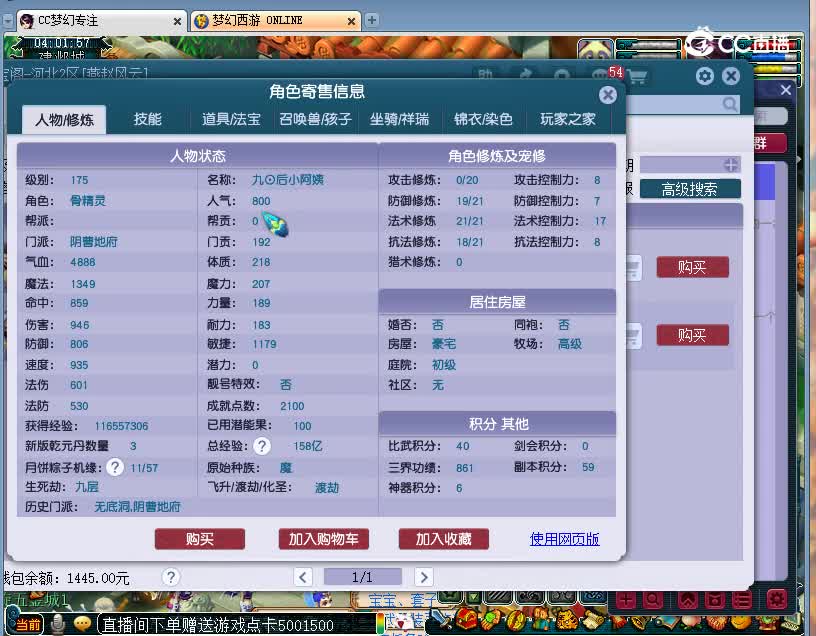Click the 当前 channel button
Viewport: 816px width, 636px height.
point(26,624)
